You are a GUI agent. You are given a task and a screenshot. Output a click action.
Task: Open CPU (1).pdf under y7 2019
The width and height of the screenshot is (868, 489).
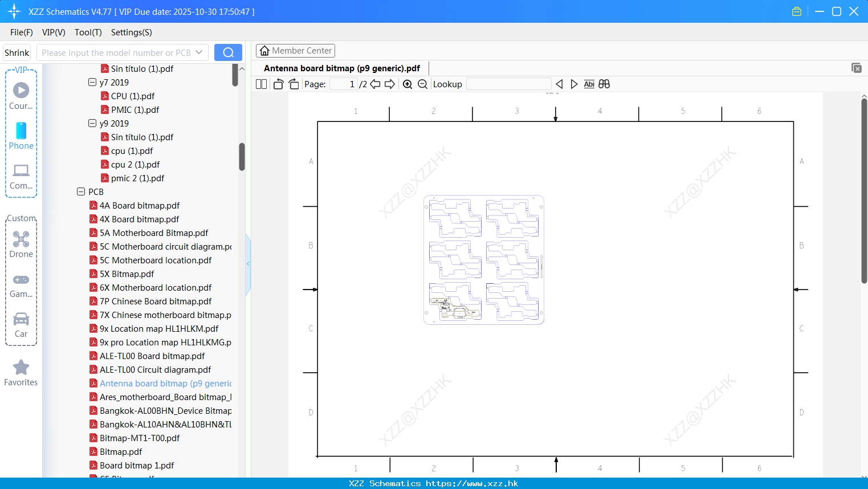tap(133, 96)
